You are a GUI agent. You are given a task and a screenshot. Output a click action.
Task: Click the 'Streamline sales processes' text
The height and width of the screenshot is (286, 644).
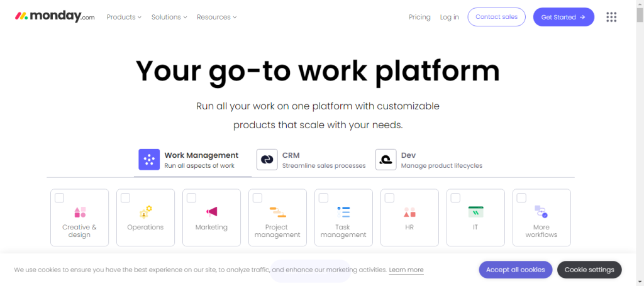[x=324, y=166]
